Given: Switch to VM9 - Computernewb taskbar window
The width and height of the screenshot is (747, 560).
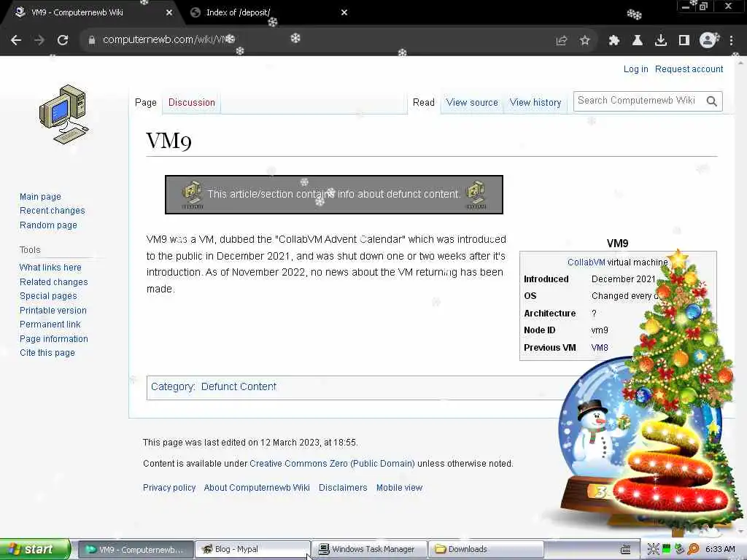Looking at the screenshot, I should tap(136, 550).
